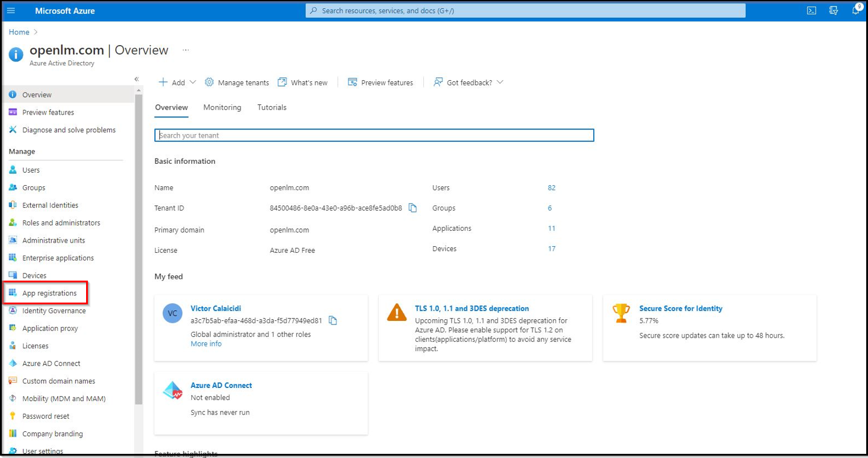Viewport: 868px width, 458px height.
Task: Open the Directories and subscriptions filter icon
Action: (x=834, y=11)
